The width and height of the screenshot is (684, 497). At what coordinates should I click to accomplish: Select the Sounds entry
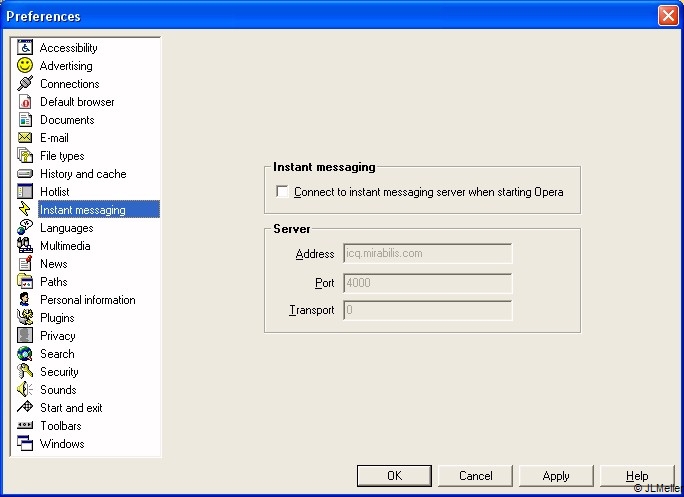point(58,390)
